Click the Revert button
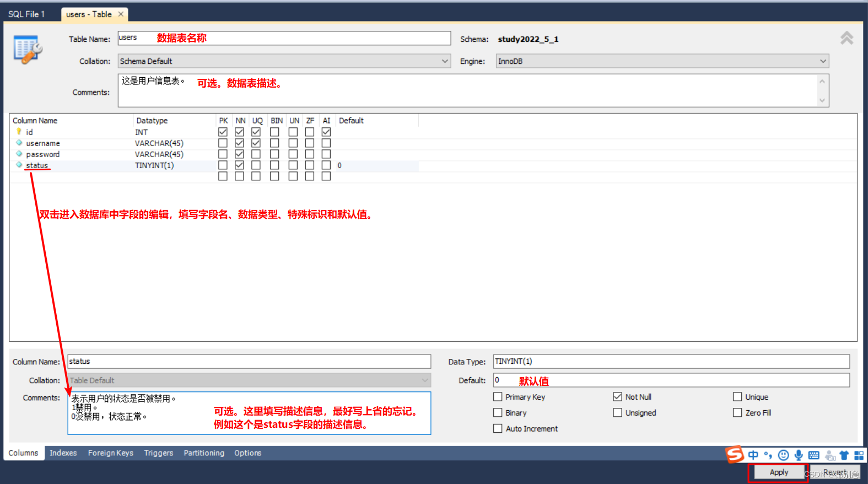The image size is (868, 484). [835, 472]
